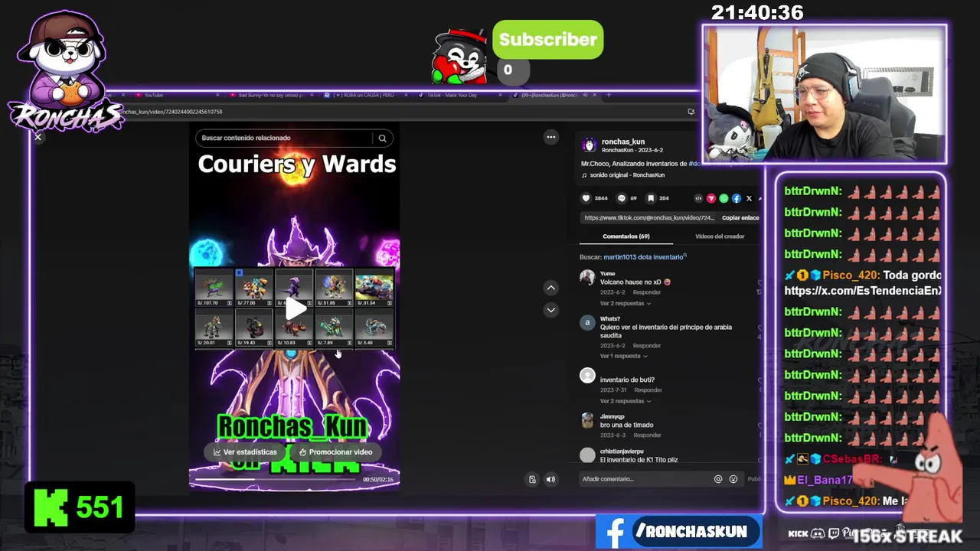
Task: Reply to Yumo's comment with Responder
Action: click(647, 292)
